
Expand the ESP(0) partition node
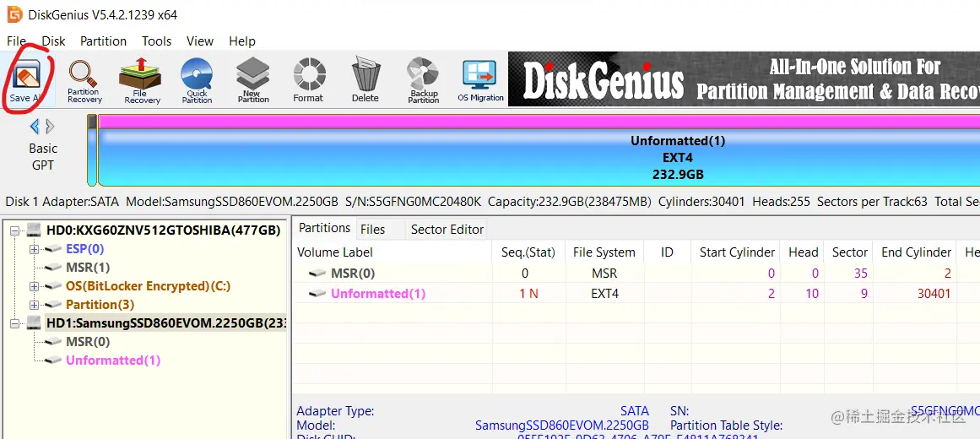click(x=35, y=249)
